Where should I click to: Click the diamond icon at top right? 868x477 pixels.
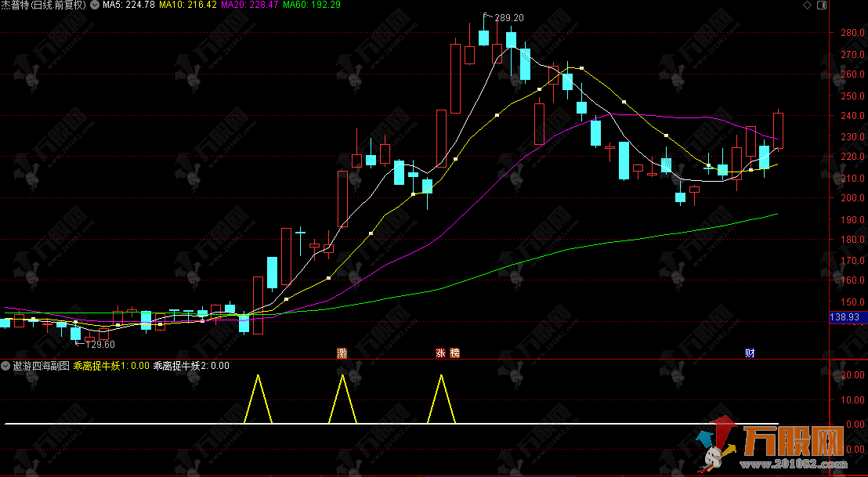pos(808,5)
